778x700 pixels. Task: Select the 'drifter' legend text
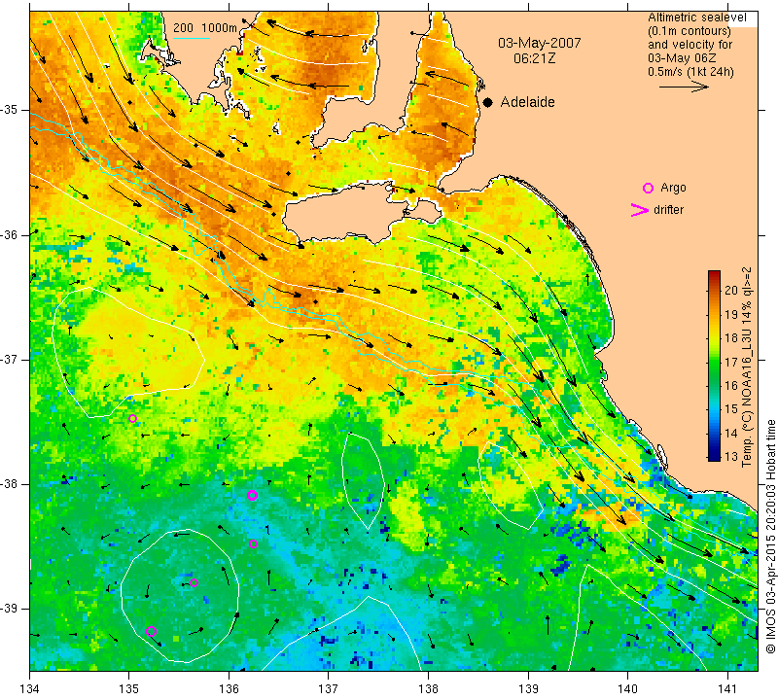pyautogui.click(x=668, y=210)
